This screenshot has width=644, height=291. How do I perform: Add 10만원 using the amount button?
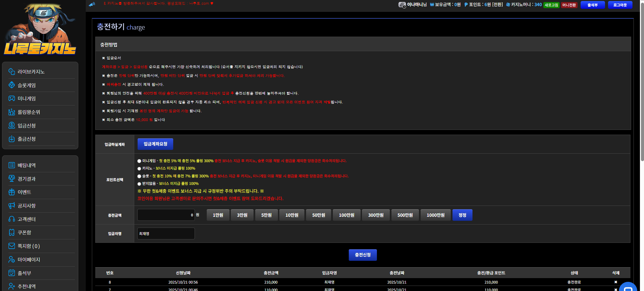pyautogui.click(x=292, y=215)
